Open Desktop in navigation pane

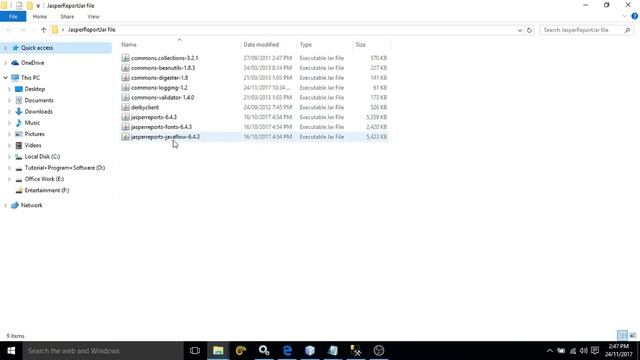tap(35, 89)
